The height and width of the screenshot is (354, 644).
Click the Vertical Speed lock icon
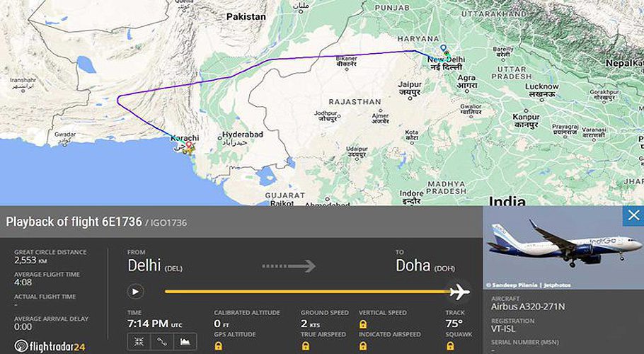click(x=362, y=324)
